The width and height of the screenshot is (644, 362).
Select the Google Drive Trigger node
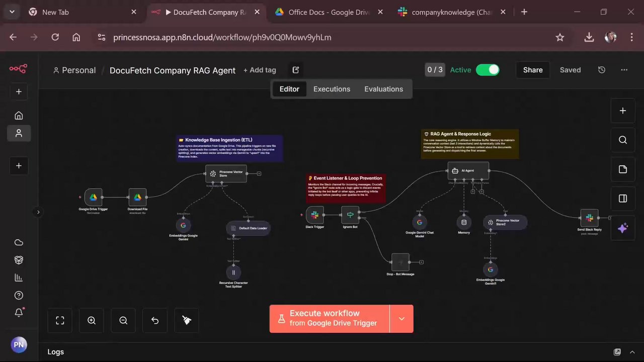[93, 198]
